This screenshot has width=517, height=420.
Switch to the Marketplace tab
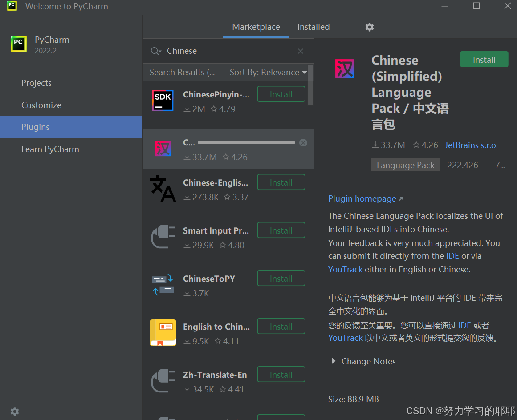coord(256,27)
